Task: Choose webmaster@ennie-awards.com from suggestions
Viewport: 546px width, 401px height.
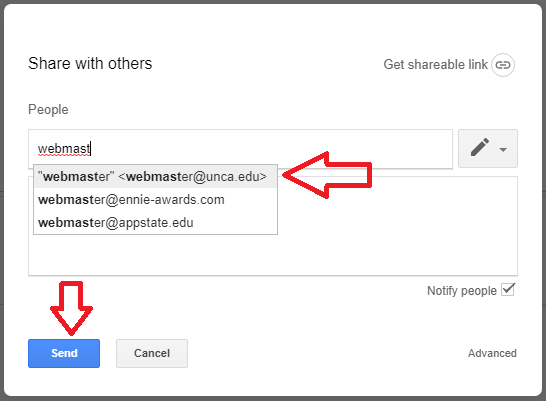Action: [156, 200]
